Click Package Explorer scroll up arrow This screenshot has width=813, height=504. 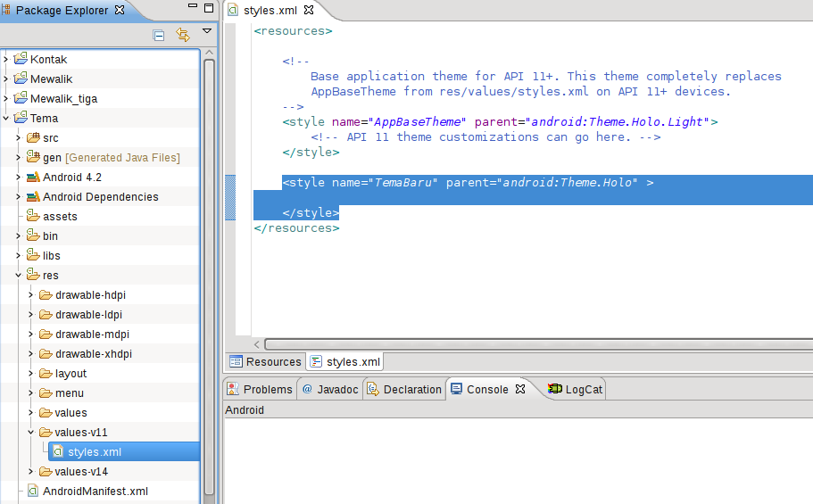(209, 53)
